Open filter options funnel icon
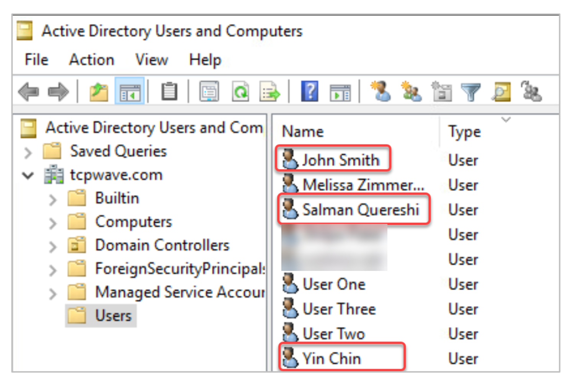588x385 pixels. coord(470,92)
